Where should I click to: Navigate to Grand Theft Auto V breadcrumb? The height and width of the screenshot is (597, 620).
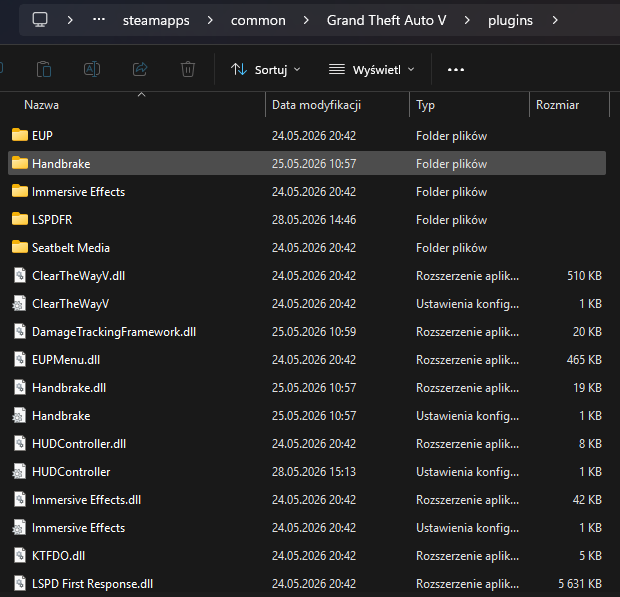pos(387,20)
